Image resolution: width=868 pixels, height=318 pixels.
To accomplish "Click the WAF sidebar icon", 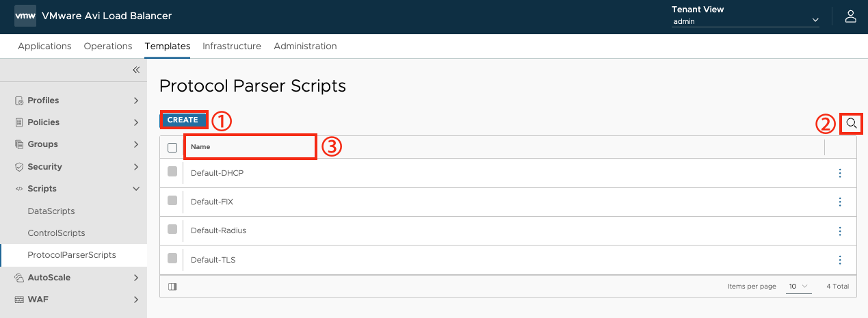I will click(x=20, y=300).
